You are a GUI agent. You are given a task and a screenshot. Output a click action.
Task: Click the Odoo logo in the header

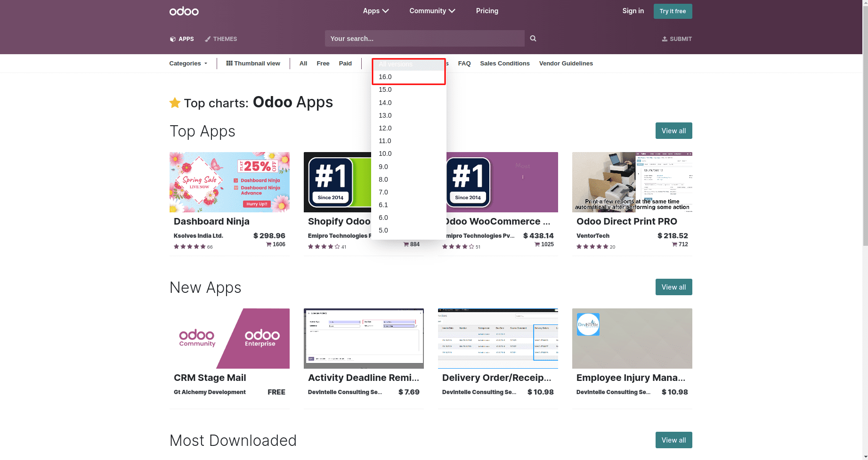tap(184, 11)
